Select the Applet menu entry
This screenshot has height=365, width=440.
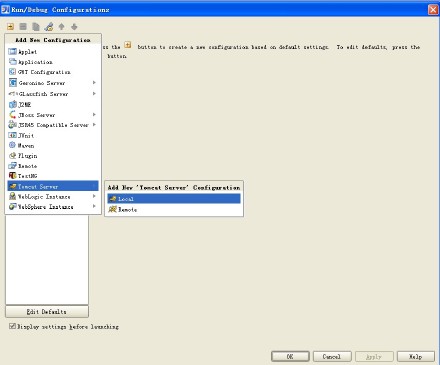point(53,52)
